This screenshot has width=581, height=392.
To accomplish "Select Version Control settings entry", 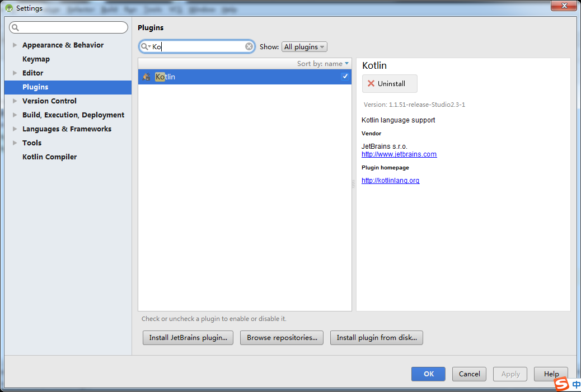I will 49,101.
